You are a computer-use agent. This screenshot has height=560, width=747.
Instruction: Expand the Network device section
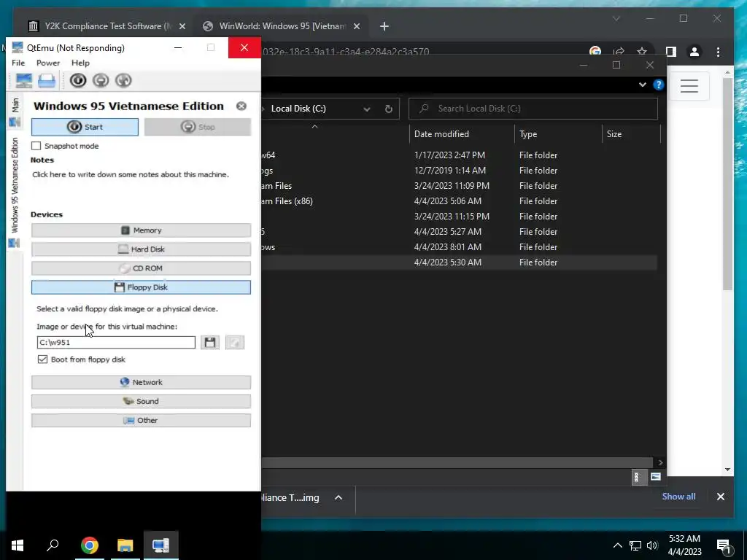click(141, 382)
